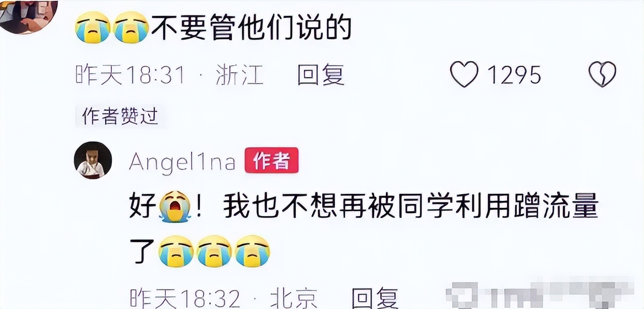Screen dimensions: 644x309
Task: Tap the loudly crying emoji after 好
Action: [175, 208]
